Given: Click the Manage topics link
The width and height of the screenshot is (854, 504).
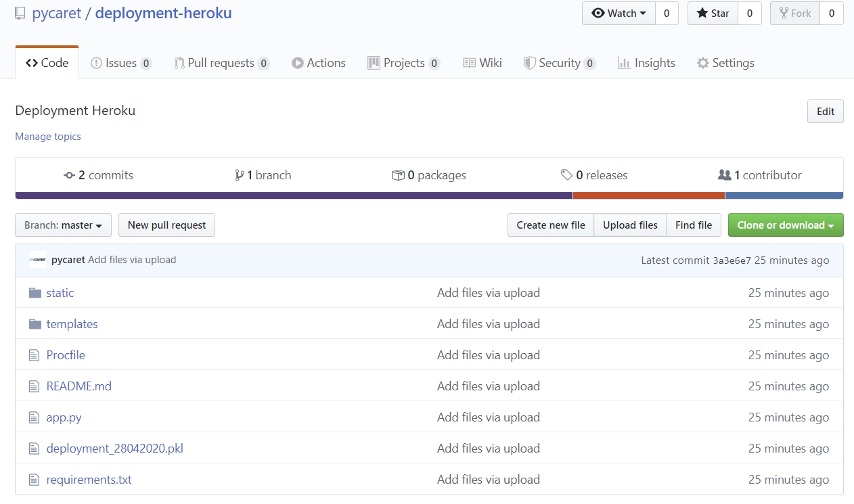Looking at the screenshot, I should tap(48, 137).
